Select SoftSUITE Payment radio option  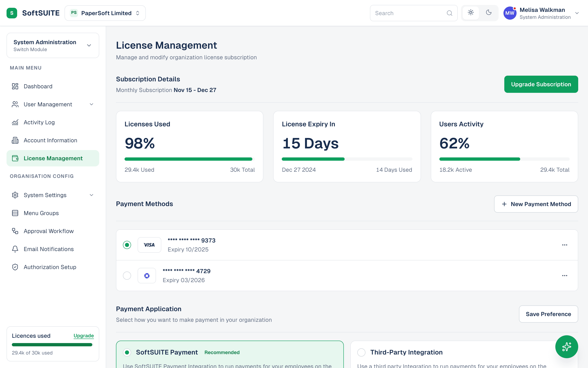coord(127,352)
